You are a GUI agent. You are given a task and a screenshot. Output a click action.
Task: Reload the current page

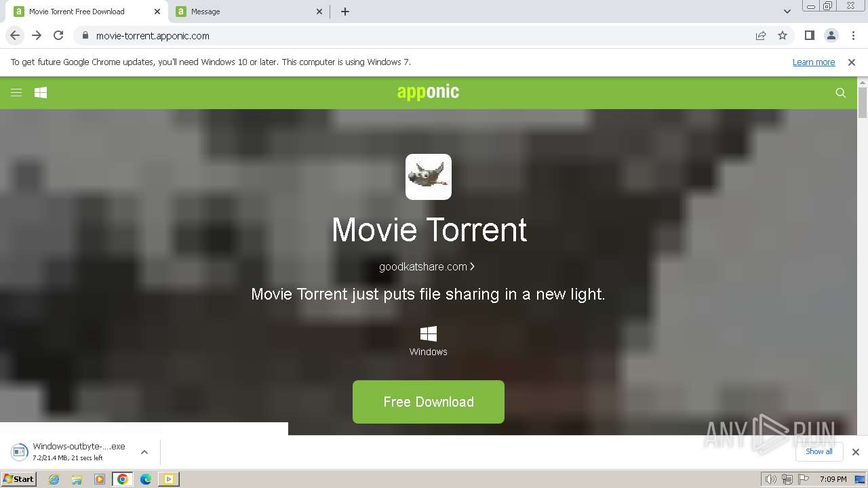[x=58, y=35]
